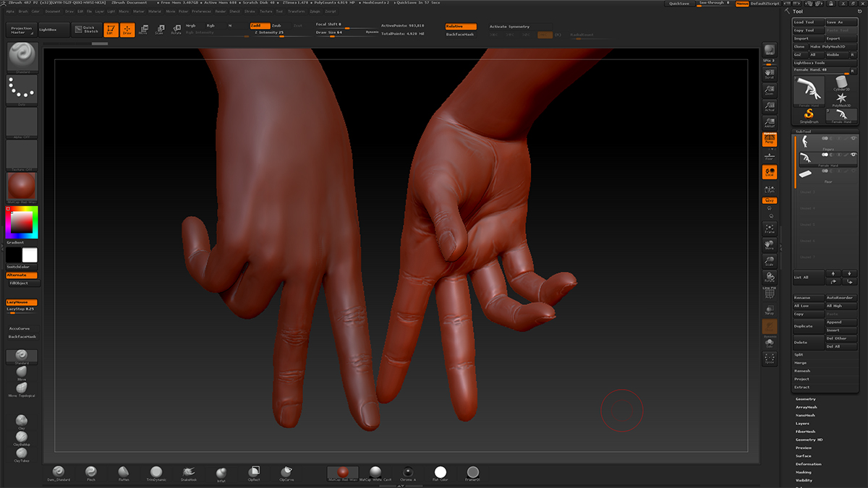Select the SnakeHook brush in bottom shelf
The width and height of the screenshot is (868, 488).
pyautogui.click(x=189, y=472)
